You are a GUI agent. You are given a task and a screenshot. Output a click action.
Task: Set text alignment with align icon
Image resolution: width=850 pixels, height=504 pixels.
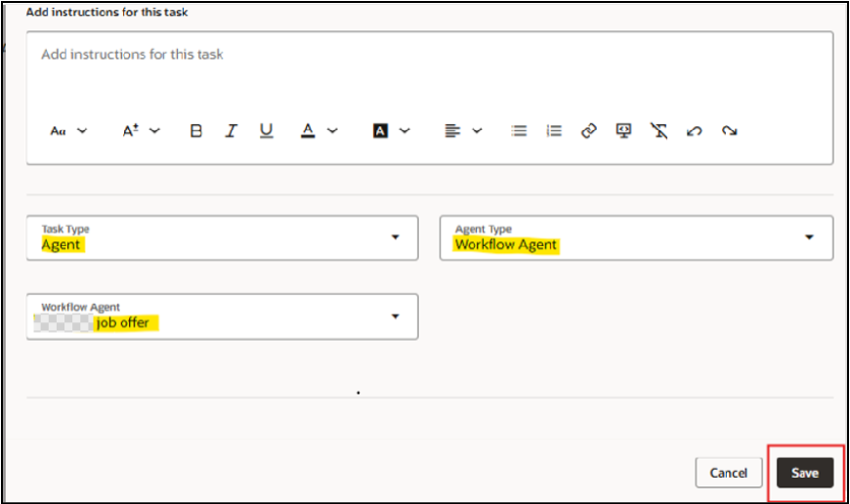[x=452, y=131]
